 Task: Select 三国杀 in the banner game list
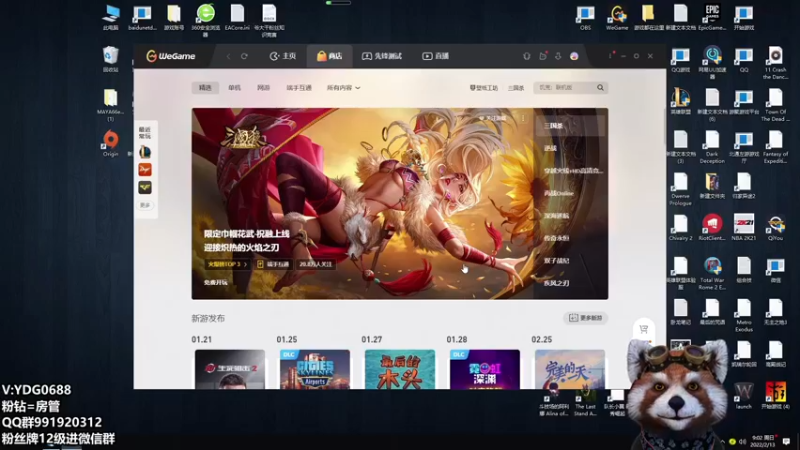pyautogui.click(x=570, y=126)
